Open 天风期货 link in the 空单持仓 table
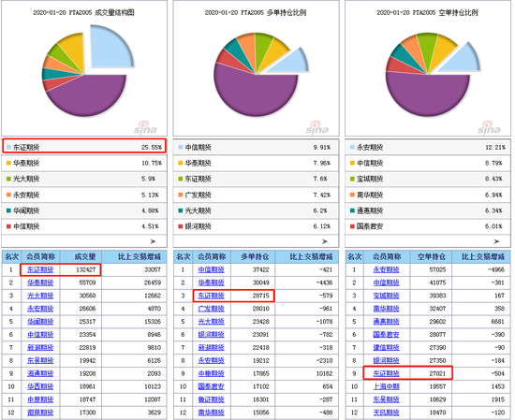Screen dimensions: 515x420 tap(386, 413)
